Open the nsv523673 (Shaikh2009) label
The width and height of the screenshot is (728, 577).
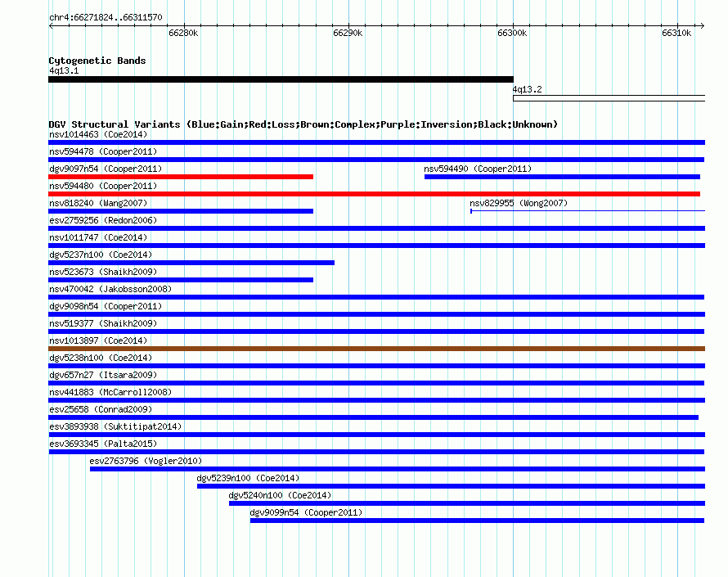[x=103, y=273]
